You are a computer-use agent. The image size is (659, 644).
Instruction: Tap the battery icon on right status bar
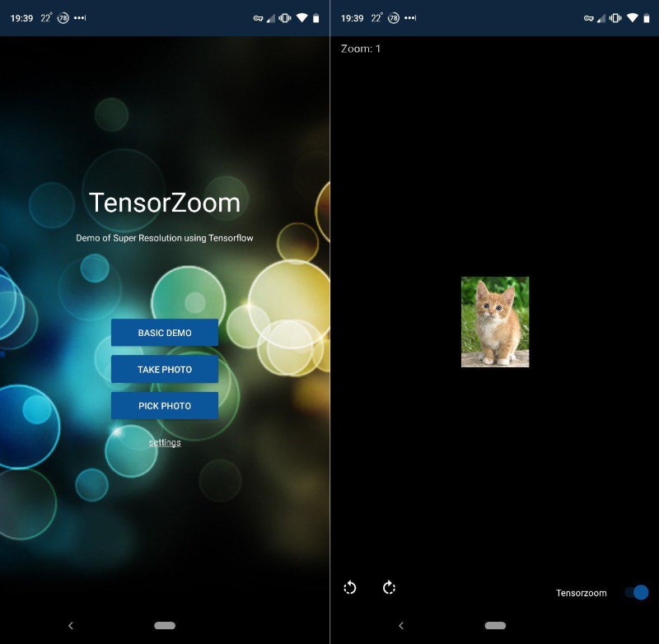[x=647, y=18]
